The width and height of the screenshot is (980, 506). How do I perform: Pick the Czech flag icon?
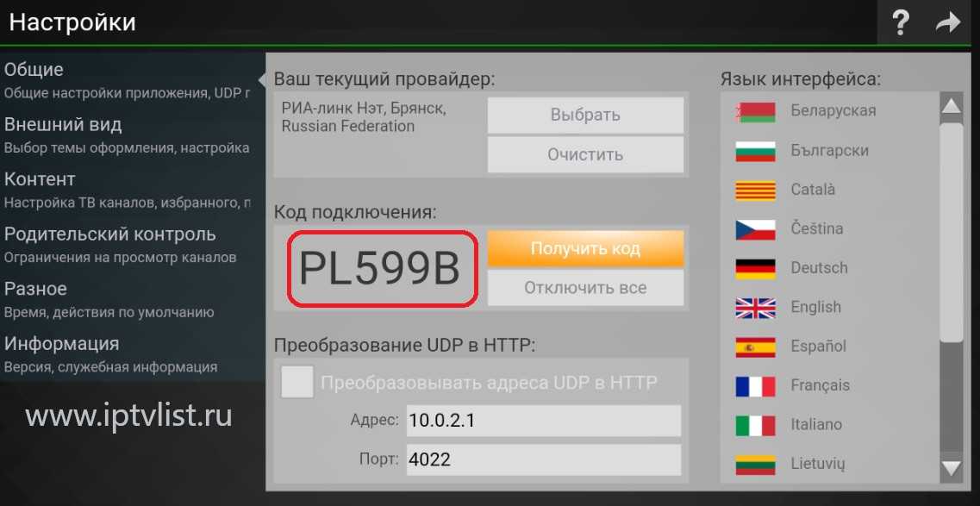point(755,229)
